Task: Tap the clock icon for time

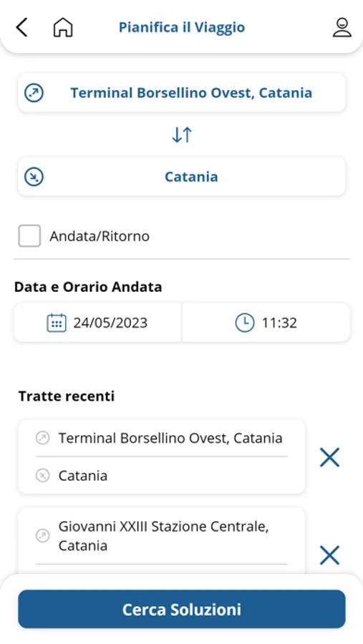Action: [245, 323]
